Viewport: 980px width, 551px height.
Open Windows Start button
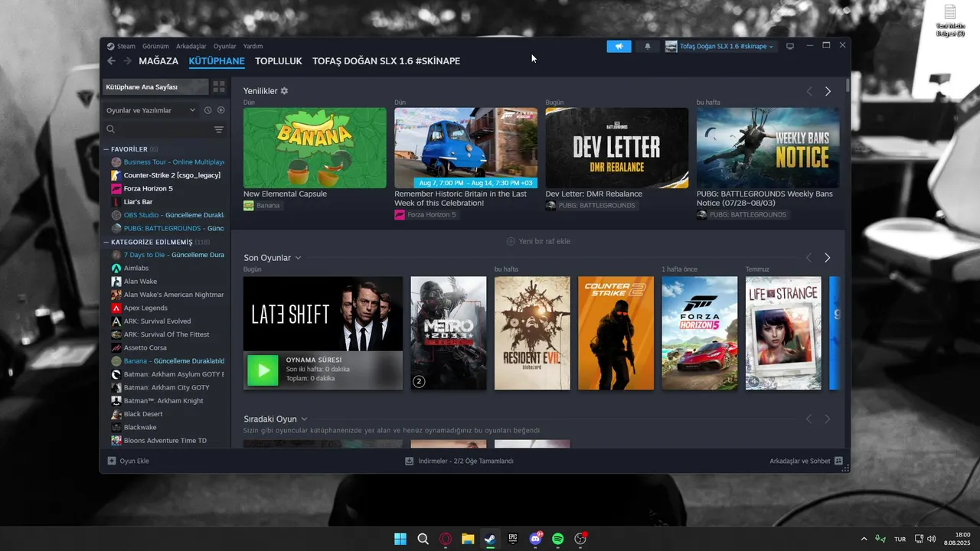coord(400,539)
